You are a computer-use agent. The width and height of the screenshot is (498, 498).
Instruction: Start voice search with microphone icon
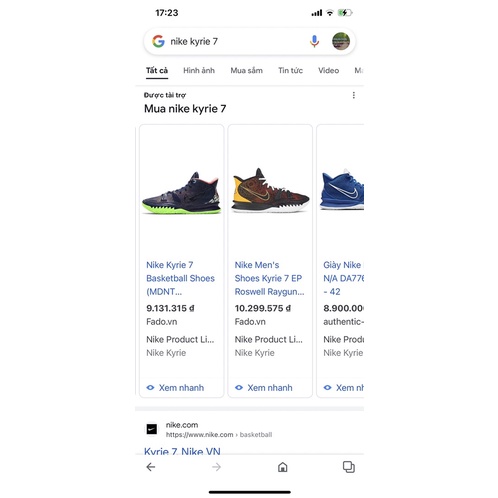point(314,41)
